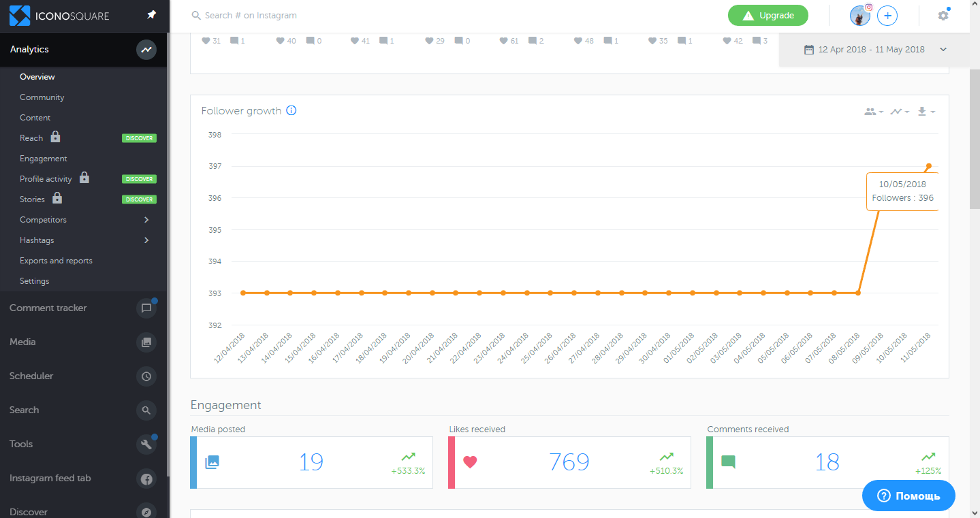Open the Community menu item
980x518 pixels.
[x=42, y=97]
